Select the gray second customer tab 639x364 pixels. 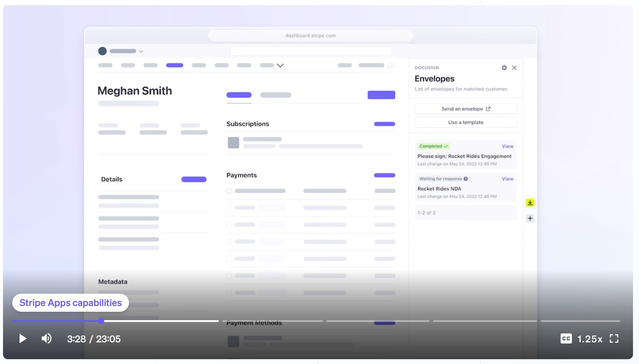(x=276, y=95)
